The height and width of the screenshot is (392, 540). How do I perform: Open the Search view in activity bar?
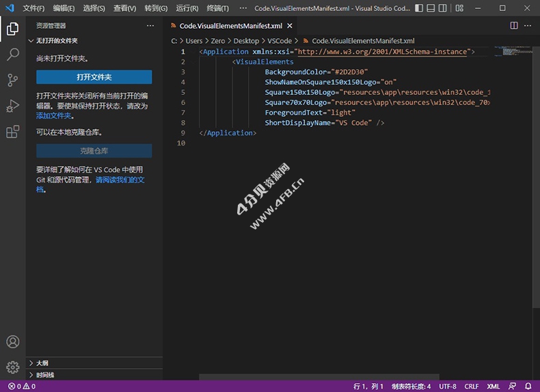coord(13,55)
